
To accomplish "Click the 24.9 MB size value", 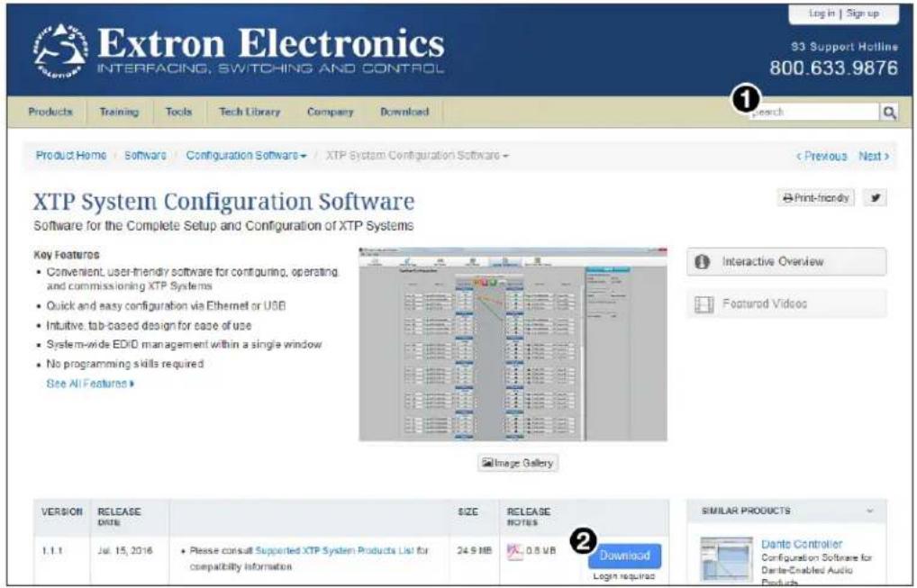I will (x=474, y=550).
